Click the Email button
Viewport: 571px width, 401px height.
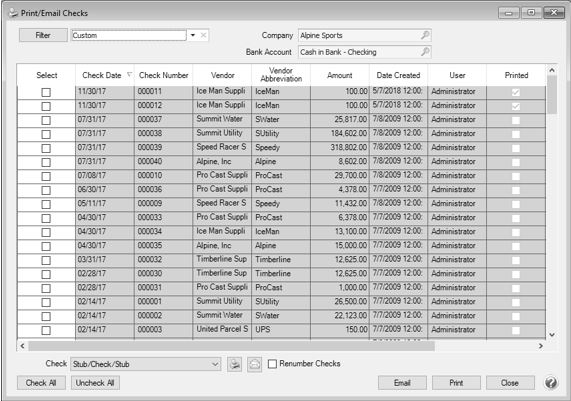(x=402, y=383)
